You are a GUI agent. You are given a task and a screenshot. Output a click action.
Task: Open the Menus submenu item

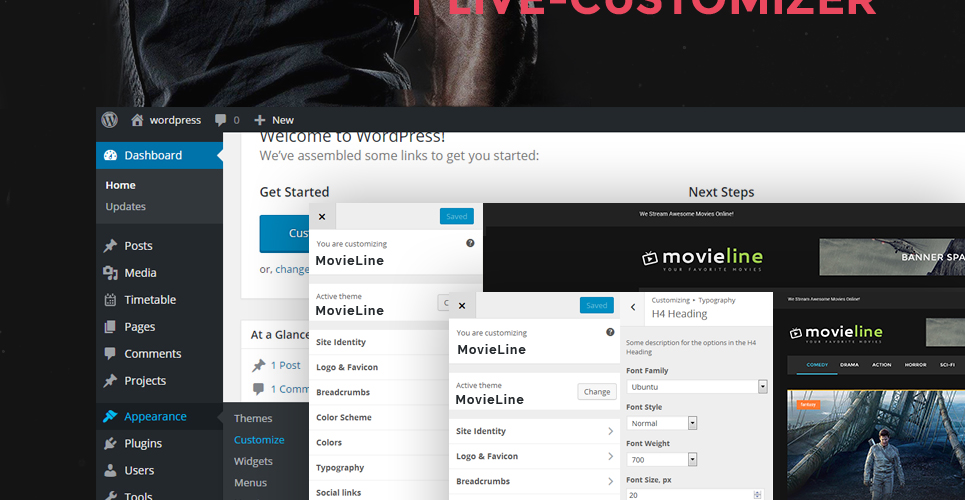(x=250, y=483)
